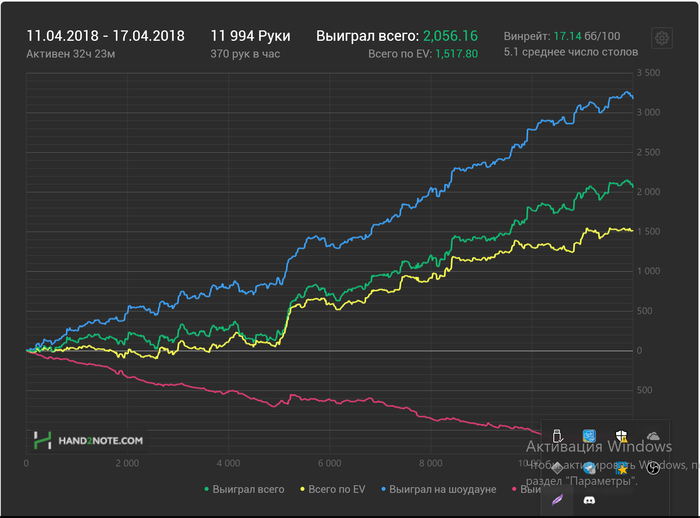
Task: Toggle the 'Всего по EV' yellow legend series
Action: (333, 489)
